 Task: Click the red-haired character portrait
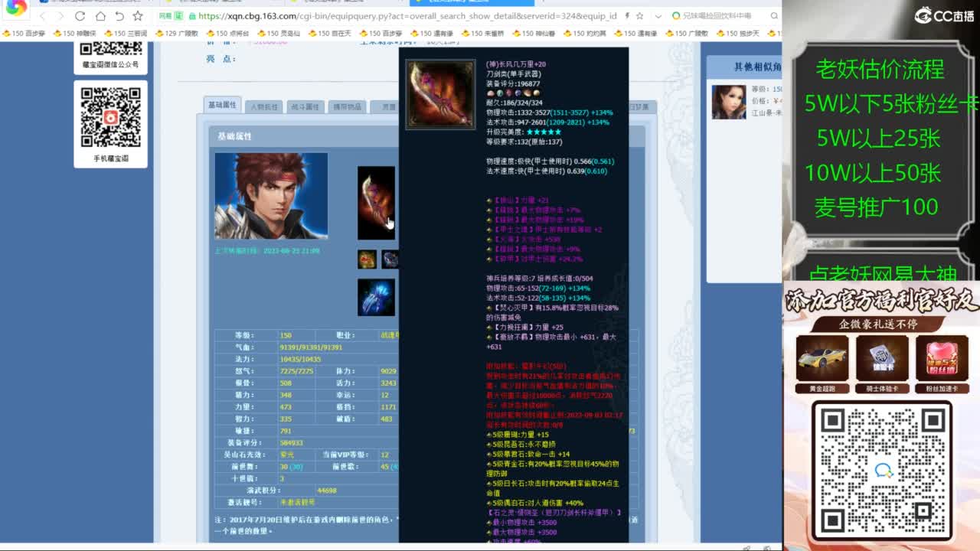click(x=271, y=196)
